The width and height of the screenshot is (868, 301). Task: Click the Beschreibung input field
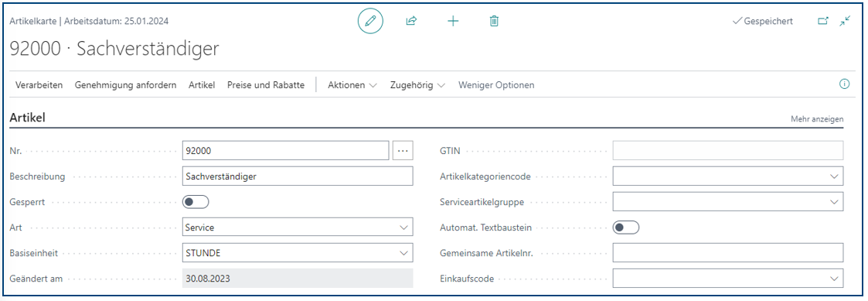point(298,176)
